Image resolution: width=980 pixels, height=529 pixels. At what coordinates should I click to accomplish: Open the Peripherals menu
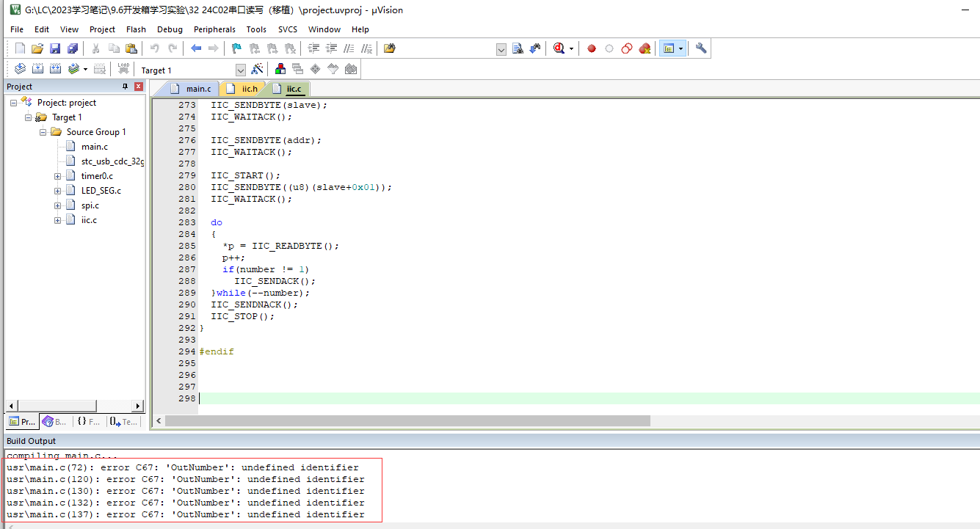coord(214,29)
